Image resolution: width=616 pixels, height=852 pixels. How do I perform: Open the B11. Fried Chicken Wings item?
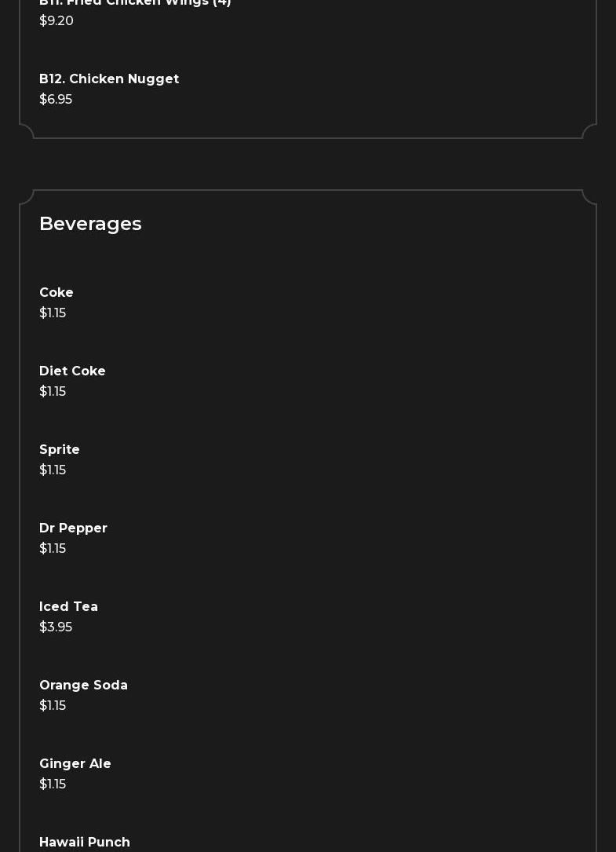[135, 3]
